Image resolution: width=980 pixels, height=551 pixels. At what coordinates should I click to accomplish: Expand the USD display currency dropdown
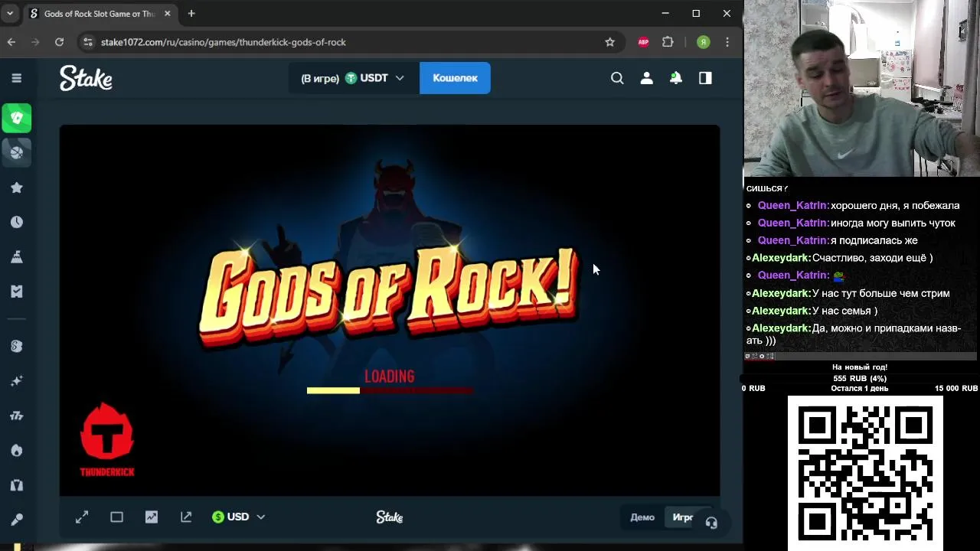click(x=238, y=517)
